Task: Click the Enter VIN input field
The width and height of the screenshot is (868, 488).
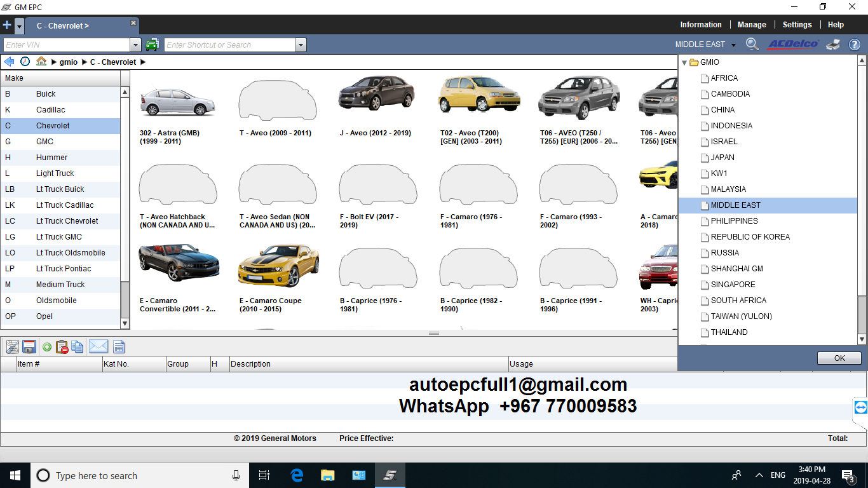Action: pyautogui.click(x=67, y=45)
